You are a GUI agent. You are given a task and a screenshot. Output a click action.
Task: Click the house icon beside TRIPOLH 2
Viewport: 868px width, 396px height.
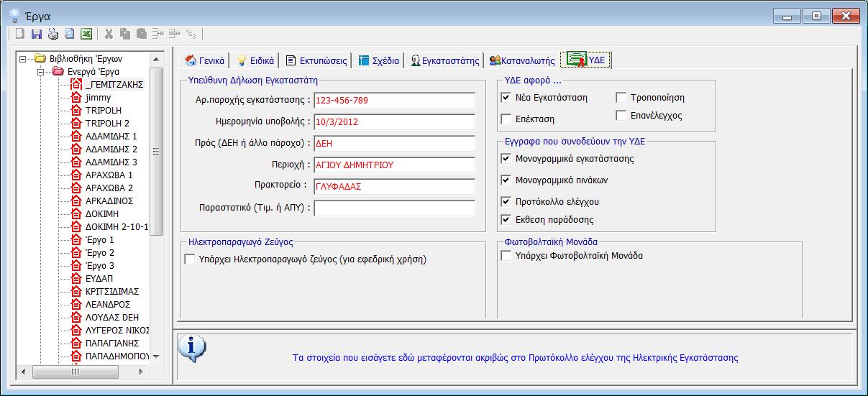pos(76,123)
